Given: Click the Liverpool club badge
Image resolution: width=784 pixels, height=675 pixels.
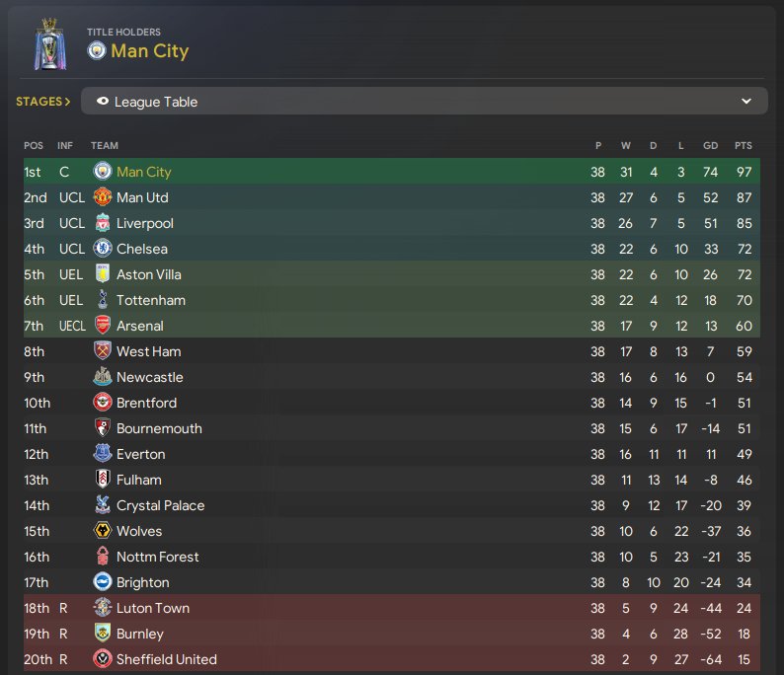Looking at the screenshot, I should coord(103,223).
